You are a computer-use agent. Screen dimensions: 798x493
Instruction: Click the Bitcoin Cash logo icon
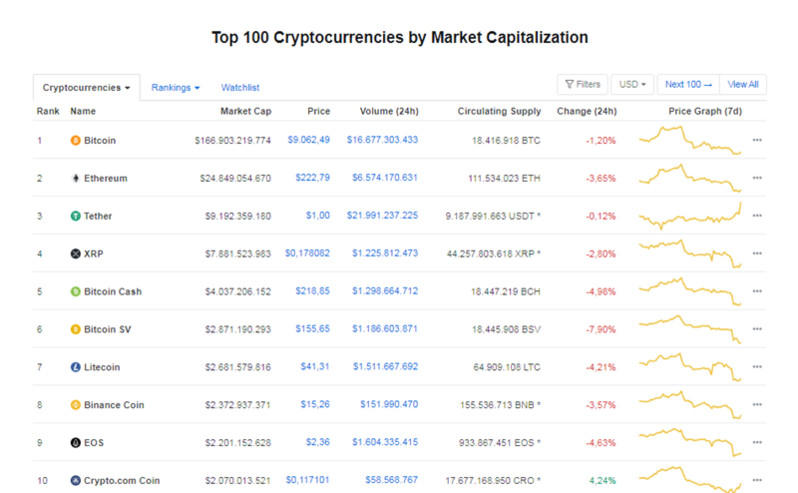pos(75,292)
